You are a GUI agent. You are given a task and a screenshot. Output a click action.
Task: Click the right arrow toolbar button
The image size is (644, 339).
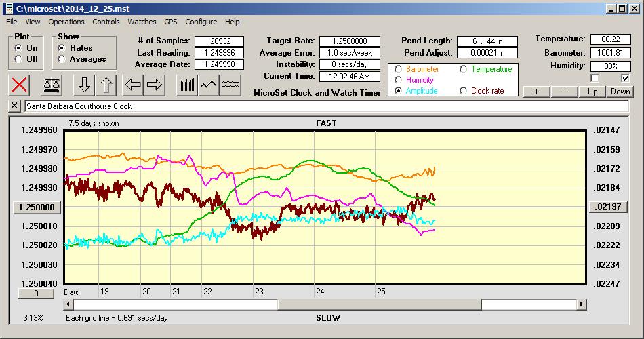[155, 85]
